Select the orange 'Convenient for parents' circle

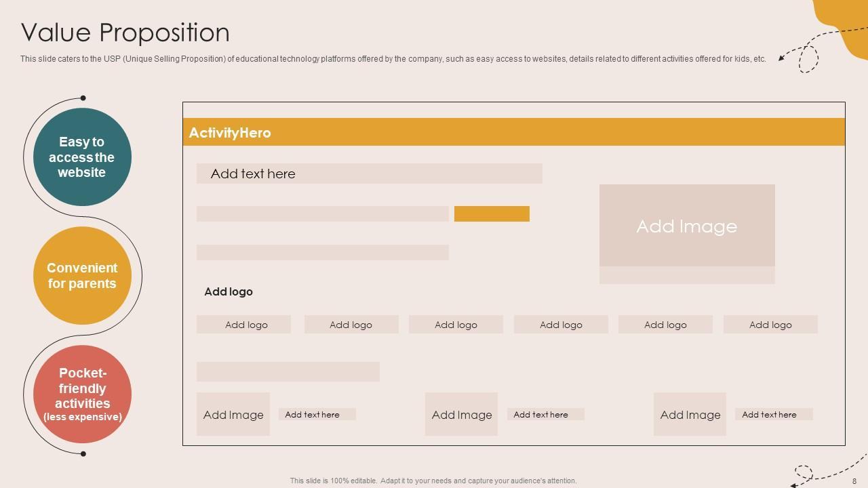82,275
